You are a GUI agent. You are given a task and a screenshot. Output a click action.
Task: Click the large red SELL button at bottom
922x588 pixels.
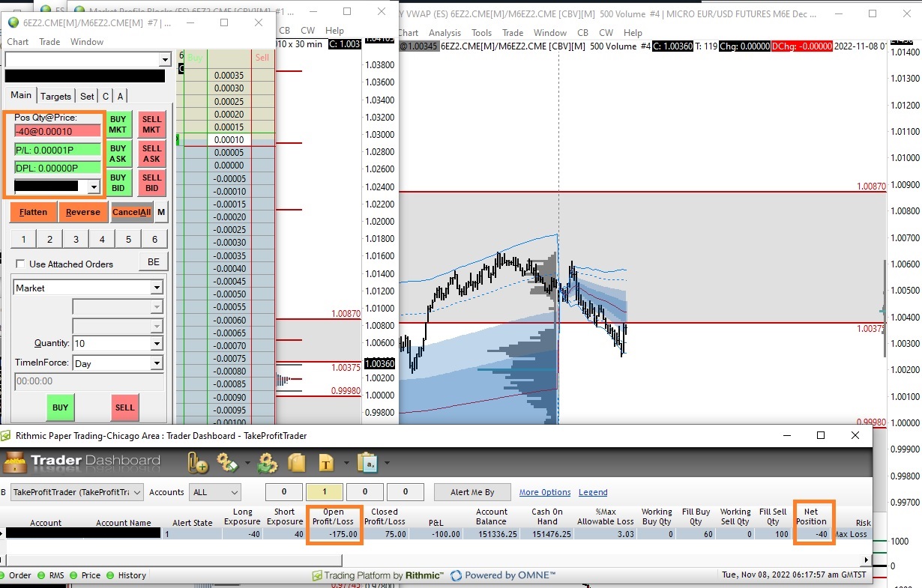pos(125,407)
